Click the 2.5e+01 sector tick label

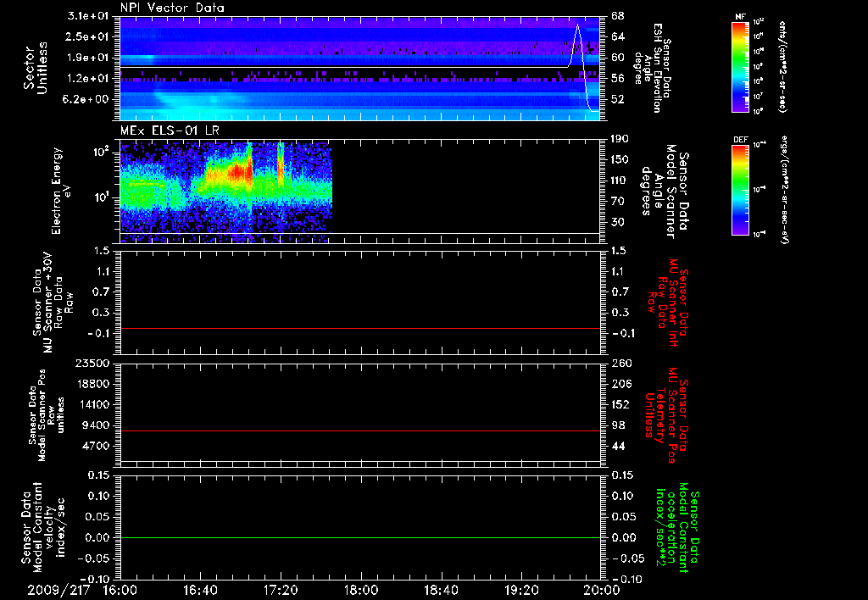(x=88, y=36)
